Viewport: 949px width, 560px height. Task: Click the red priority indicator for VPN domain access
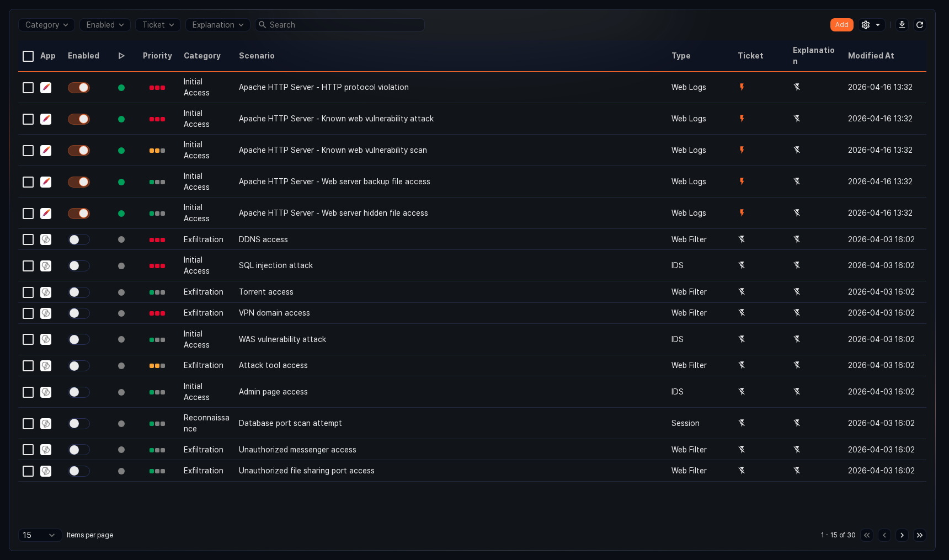point(157,313)
